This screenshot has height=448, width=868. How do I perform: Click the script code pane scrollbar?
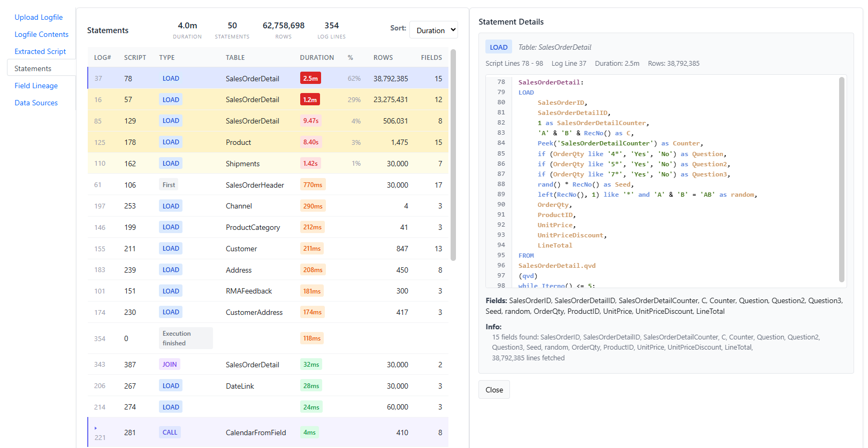tap(841, 180)
